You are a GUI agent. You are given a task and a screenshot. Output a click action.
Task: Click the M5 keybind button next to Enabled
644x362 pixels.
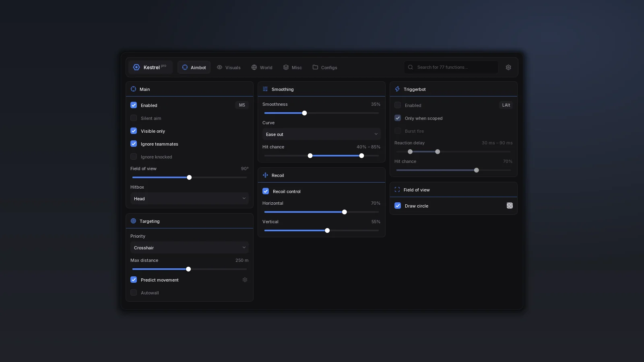click(x=242, y=105)
